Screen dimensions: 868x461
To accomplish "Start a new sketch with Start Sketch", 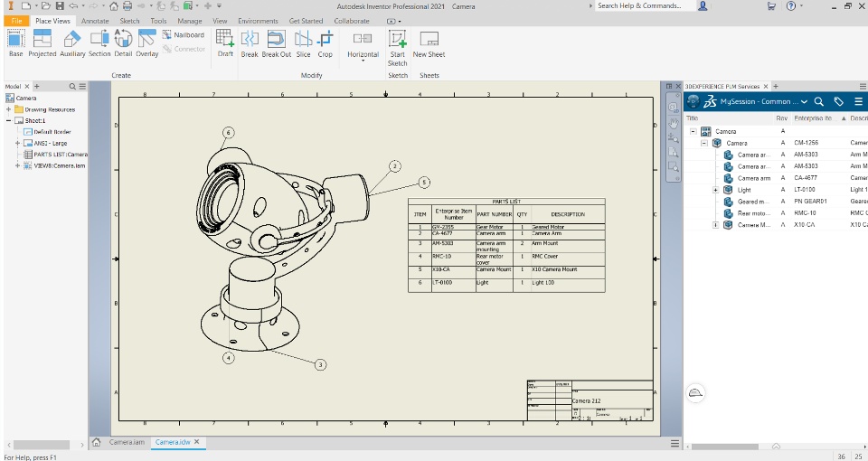I will pyautogui.click(x=398, y=48).
